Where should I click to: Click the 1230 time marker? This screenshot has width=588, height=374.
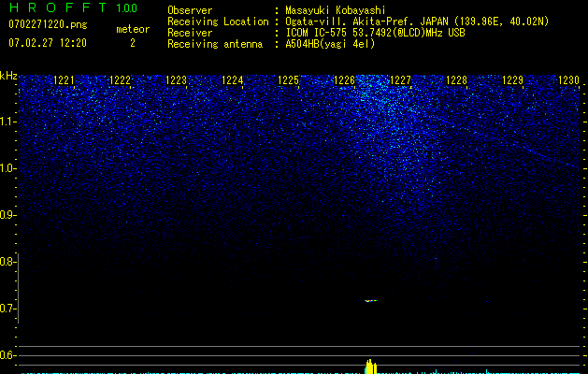[569, 80]
